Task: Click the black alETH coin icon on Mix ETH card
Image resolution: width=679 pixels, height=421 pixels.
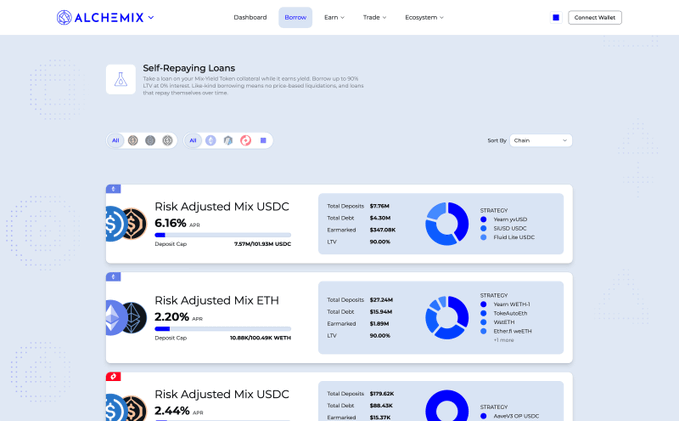Action: tap(135, 317)
